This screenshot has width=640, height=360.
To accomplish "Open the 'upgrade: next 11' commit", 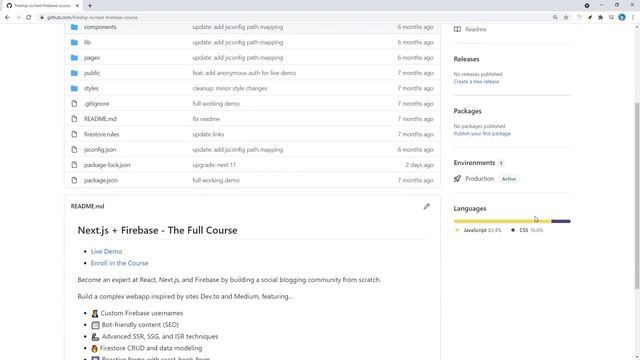I will click(214, 165).
